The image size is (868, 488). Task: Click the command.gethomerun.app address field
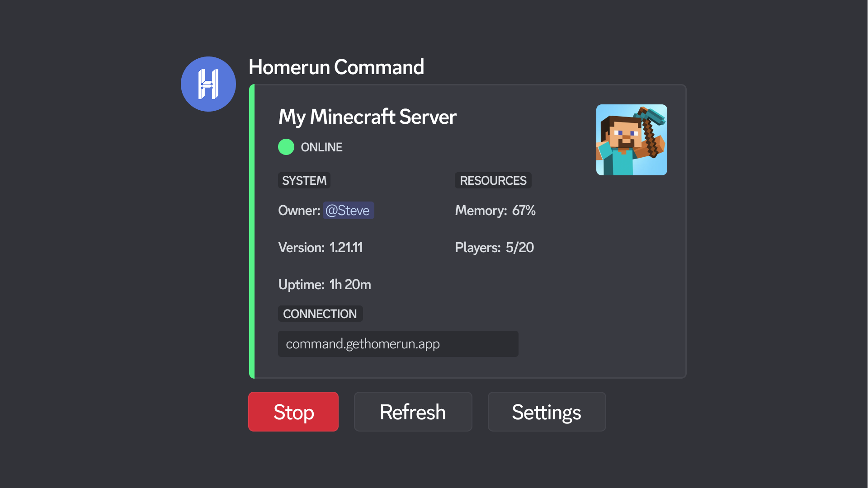pos(398,343)
